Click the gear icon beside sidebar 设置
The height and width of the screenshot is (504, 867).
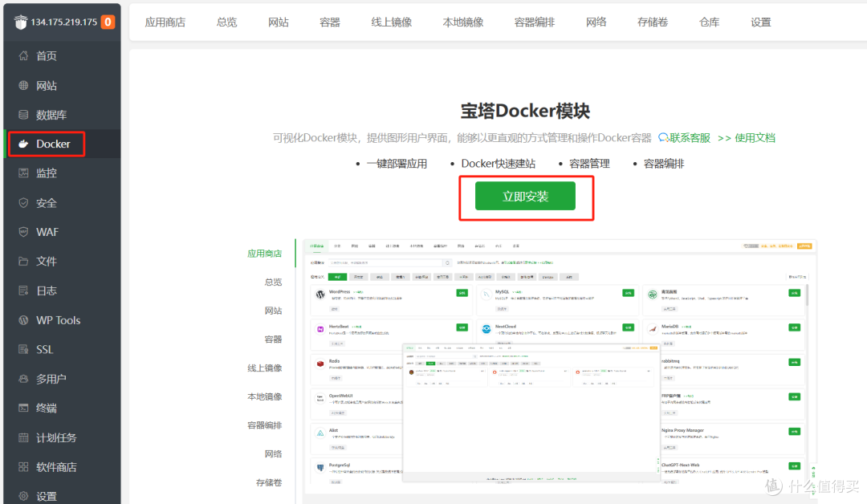pyautogui.click(x=23, y=496)
